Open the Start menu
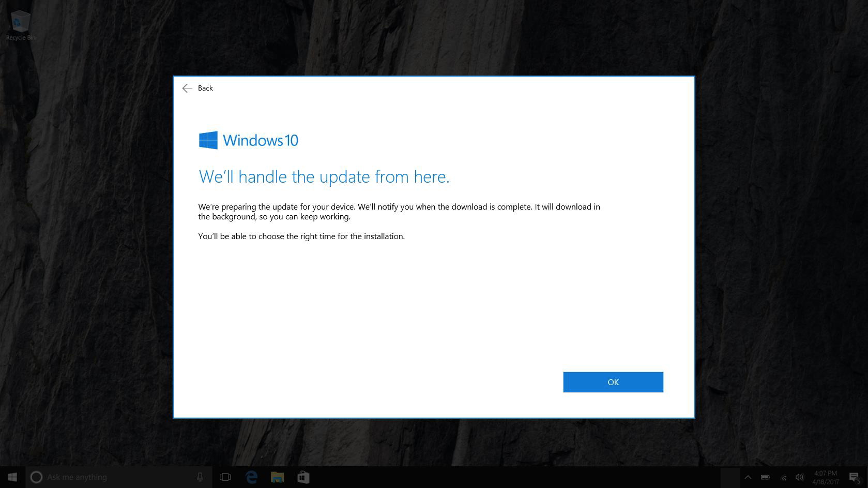This screenshot has height=488, width=868. pos(12,477)
